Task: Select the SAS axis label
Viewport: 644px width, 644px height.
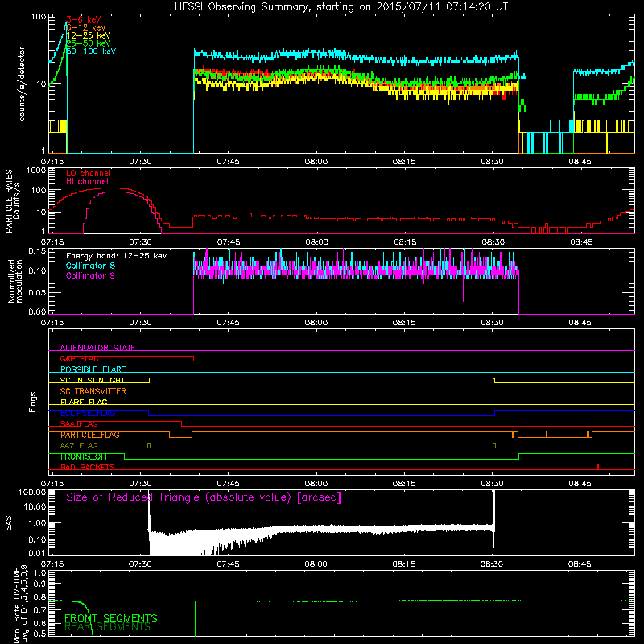Action: [9, 523]
